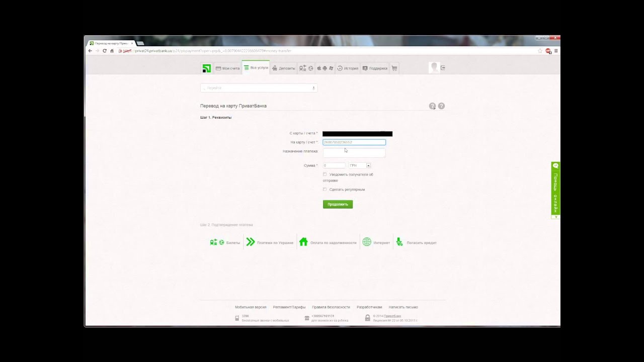
Task: Click the green percent credit icon
Action: [399, 242]
